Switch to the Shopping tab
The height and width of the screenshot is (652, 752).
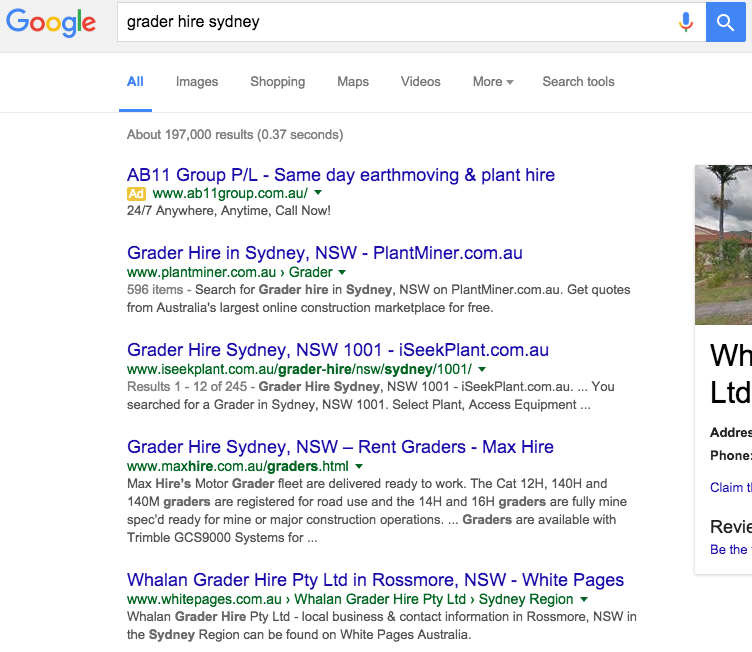pos(278,82)
